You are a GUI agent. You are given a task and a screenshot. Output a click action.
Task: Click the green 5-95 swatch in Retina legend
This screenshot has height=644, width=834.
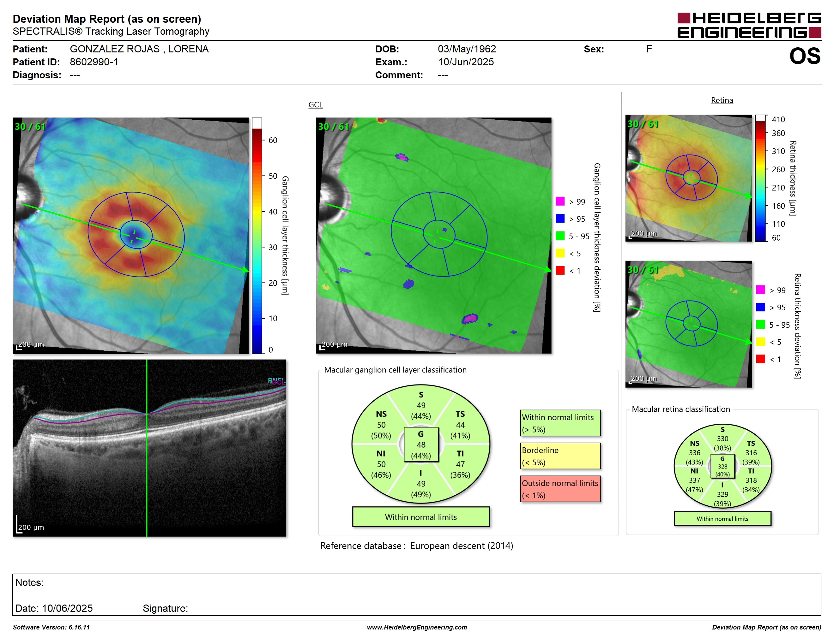pyautogui.click(x=760, y=324)
